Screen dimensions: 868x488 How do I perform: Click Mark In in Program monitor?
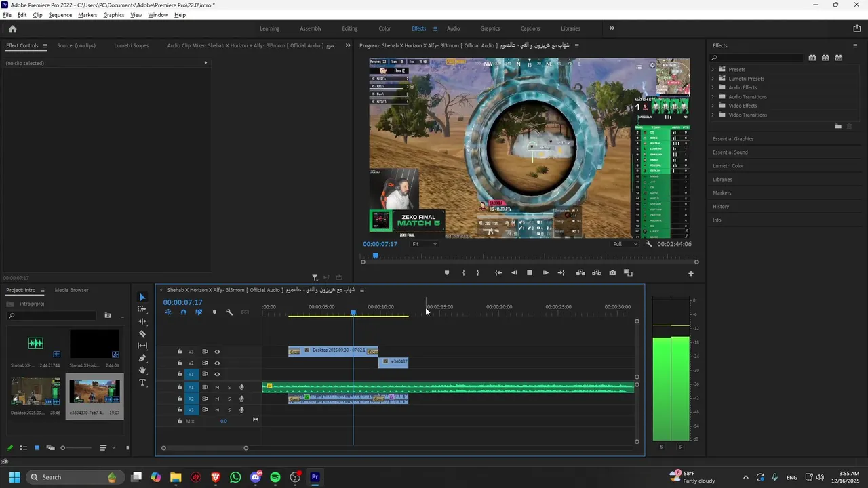coord(463,273)
